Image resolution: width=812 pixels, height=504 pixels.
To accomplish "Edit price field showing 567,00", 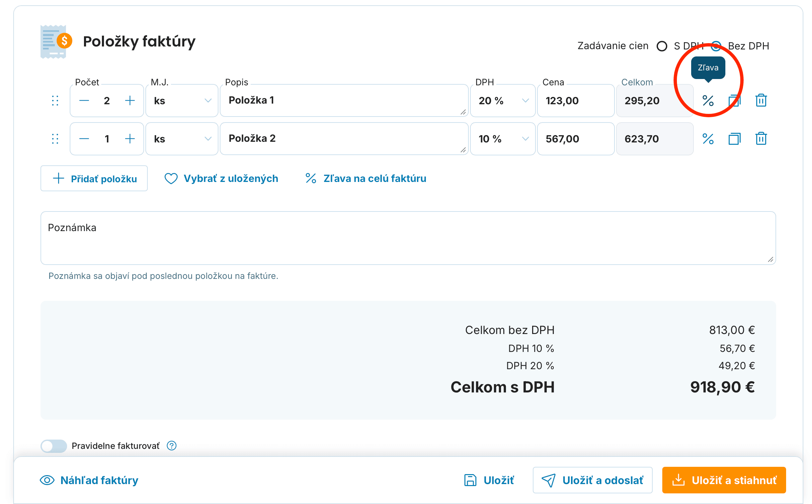I will click(575, 139).
